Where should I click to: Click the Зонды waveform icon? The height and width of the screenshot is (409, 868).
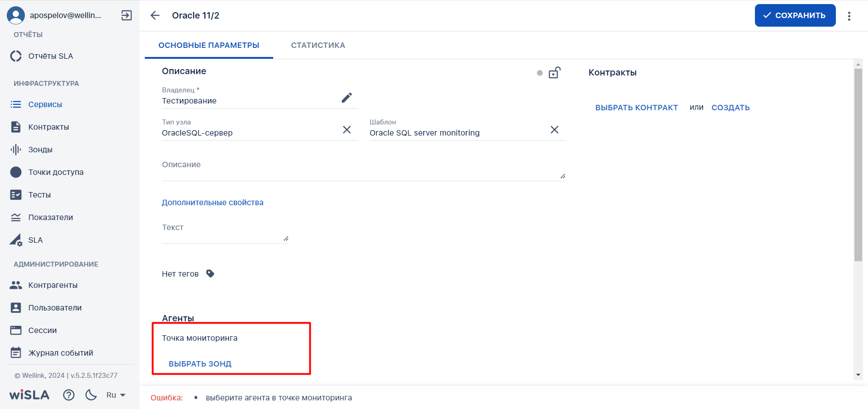(x=16, y=150)
